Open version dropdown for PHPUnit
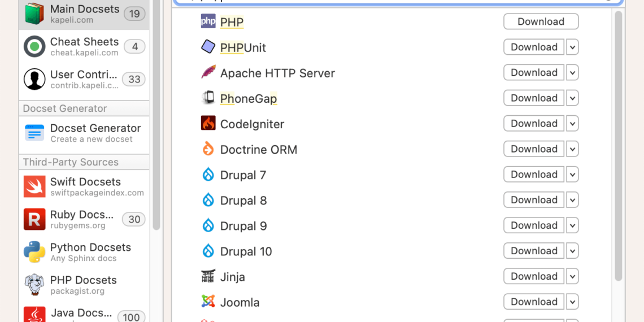Viewport: 644px width, 322px height. (572, 47)
